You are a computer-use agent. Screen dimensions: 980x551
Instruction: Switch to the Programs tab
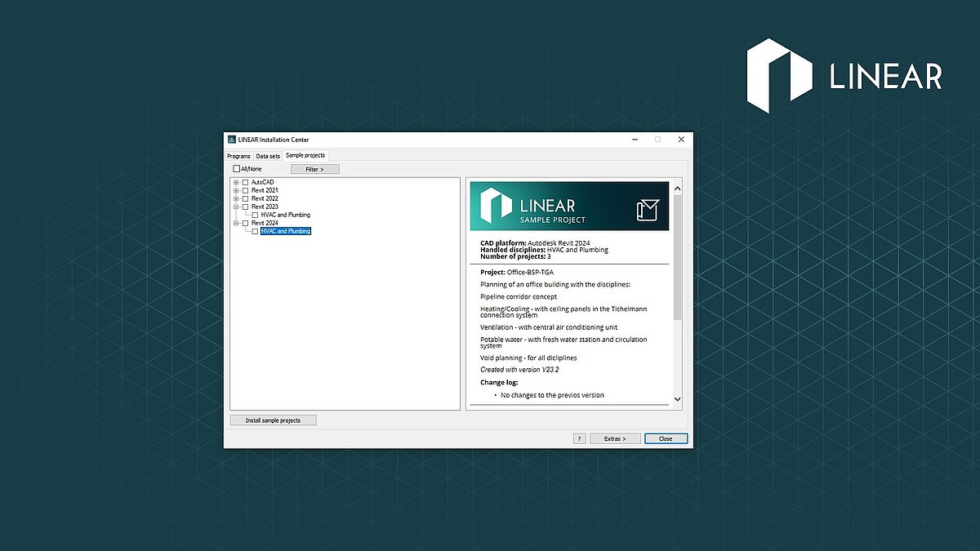[238, 156]
